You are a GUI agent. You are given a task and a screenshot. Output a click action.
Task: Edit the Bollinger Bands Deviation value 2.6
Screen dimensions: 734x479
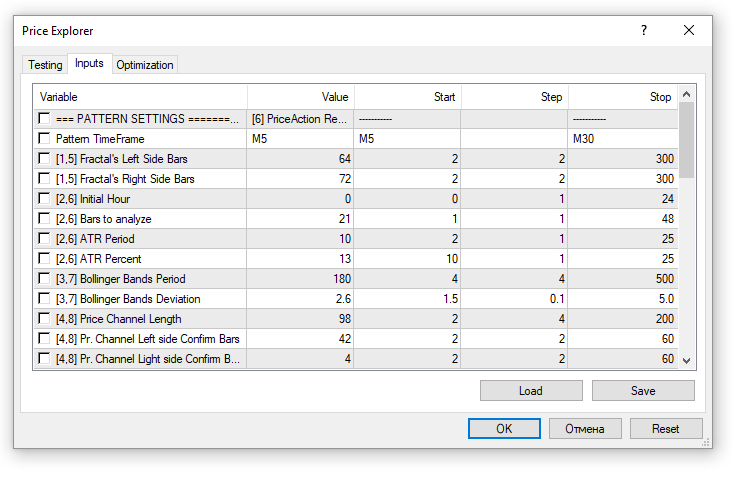(x=300, y=299)
